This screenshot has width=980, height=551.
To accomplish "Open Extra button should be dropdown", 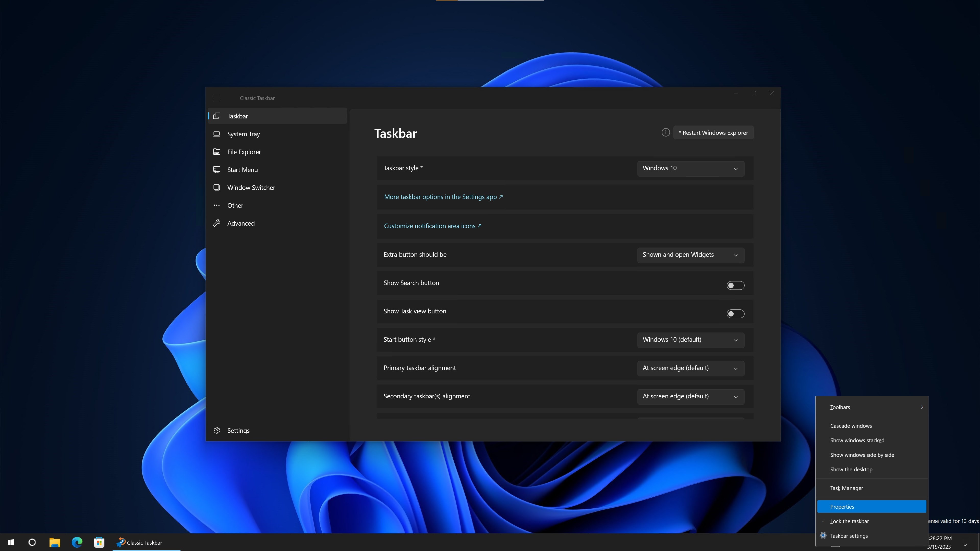I will click(690, 255).
